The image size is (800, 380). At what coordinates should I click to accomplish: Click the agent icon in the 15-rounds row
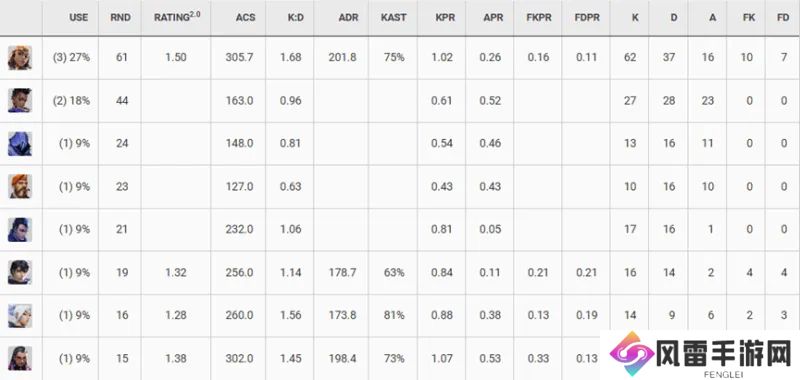(x=20, y=358)
